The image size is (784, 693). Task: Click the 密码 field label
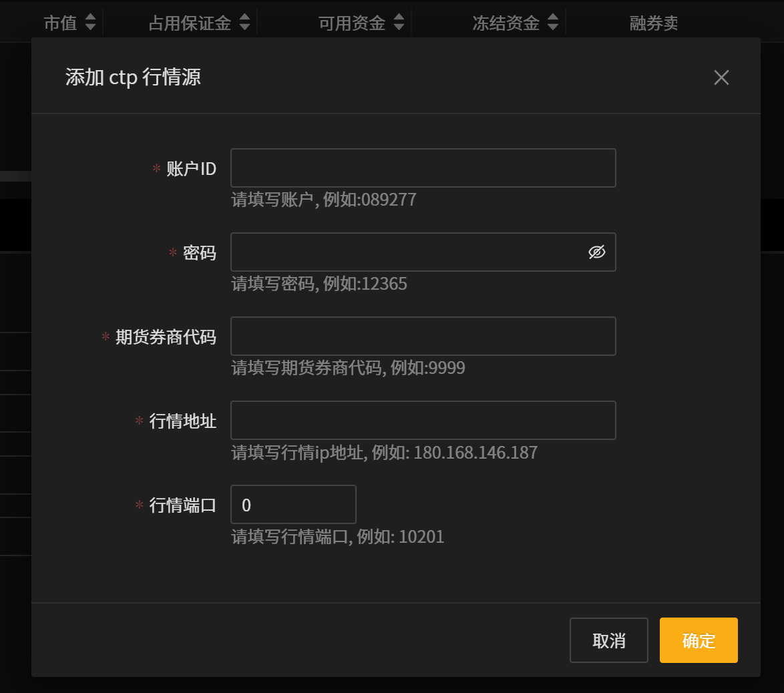[200, 252]
